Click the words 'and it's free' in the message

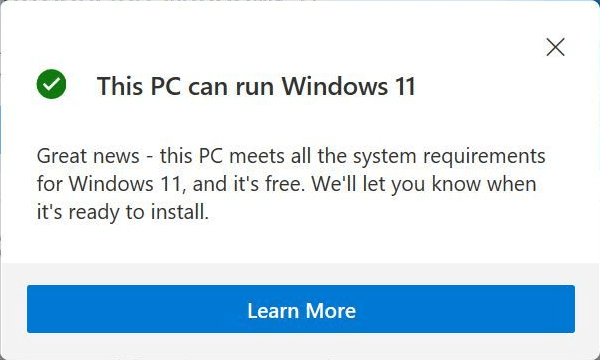pos(249,184)
